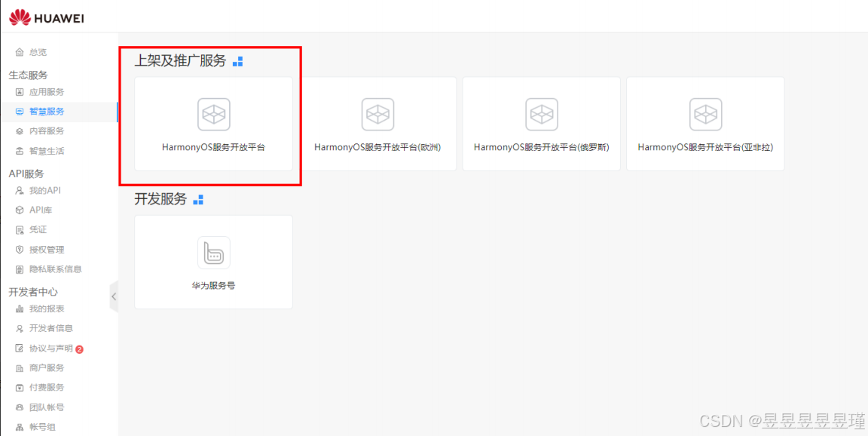Click the HarmonyOS服务开放平台 cube icon

(214, 114)
